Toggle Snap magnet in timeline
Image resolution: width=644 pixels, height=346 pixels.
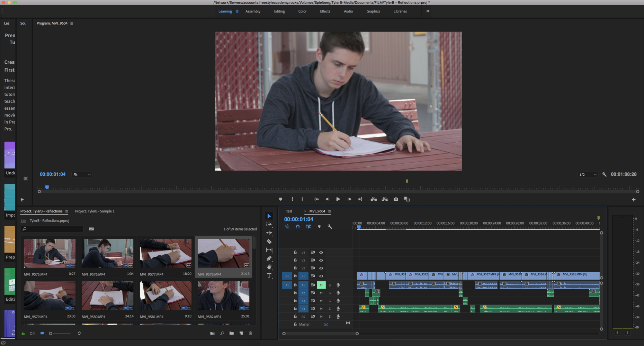[298, 227]
